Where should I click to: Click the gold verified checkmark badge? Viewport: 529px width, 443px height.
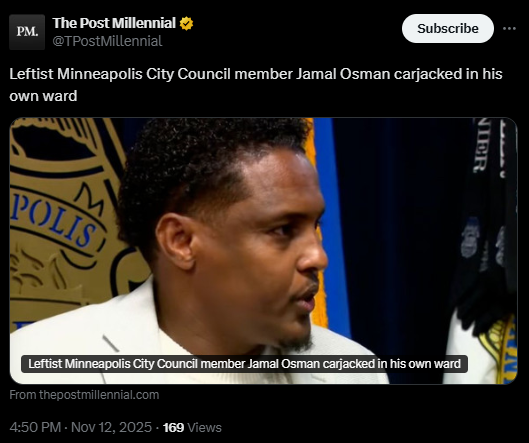click(186, 24)
